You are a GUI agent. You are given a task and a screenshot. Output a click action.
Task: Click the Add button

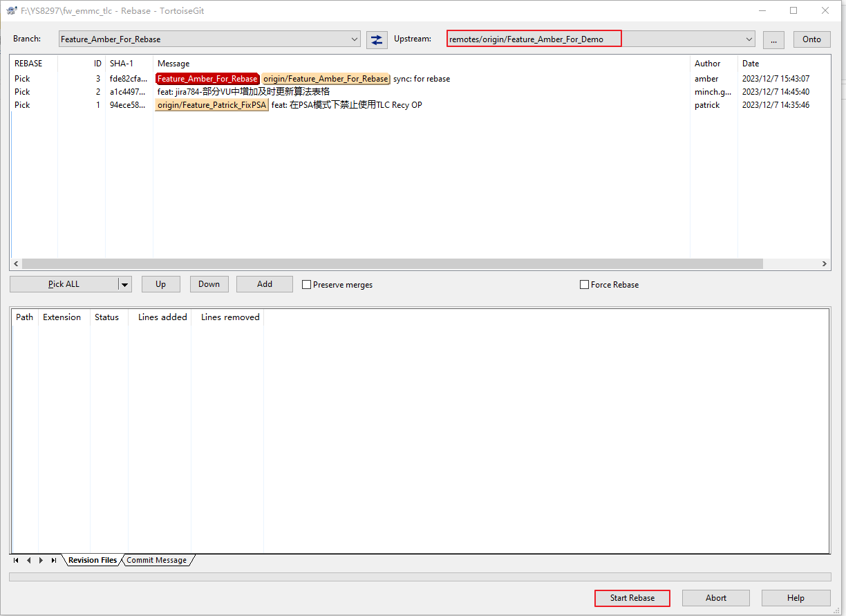(265, 284)
